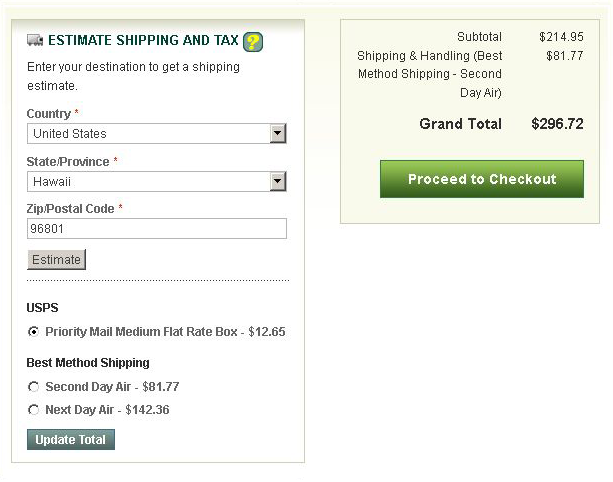Click the Shipping & Handling amount $81.77

pyautogui.click(x=565, y=56)
